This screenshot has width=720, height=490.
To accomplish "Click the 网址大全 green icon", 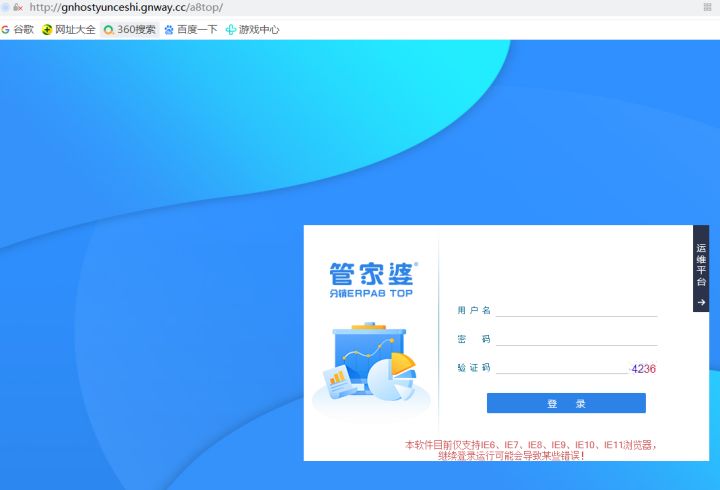I will [x=47, y=30].
